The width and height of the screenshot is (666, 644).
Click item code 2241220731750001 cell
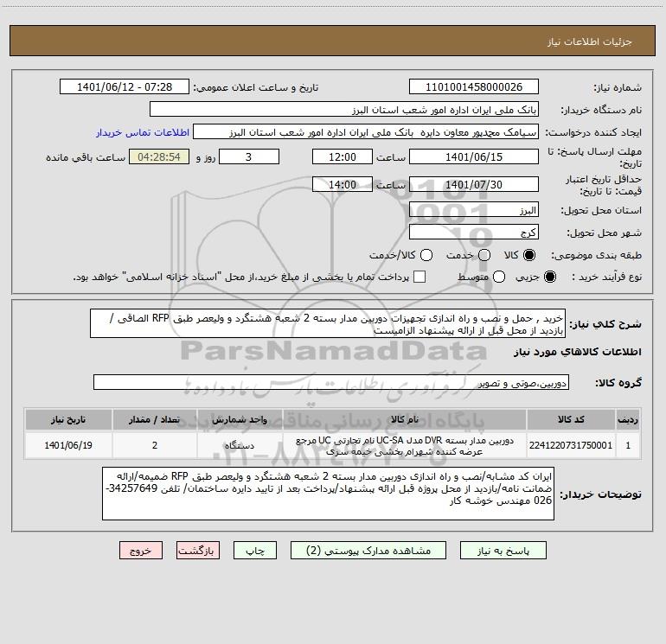pyautogui.click(x=571, y=445)
